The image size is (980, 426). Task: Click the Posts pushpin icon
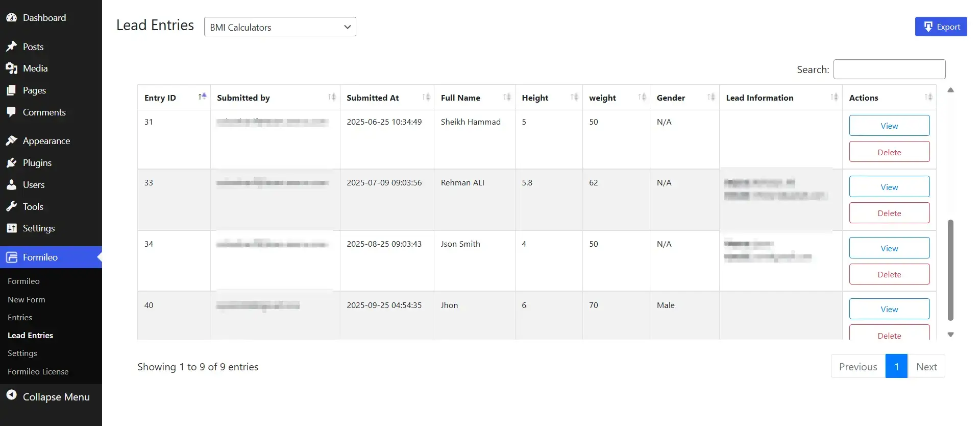point(11,46)
